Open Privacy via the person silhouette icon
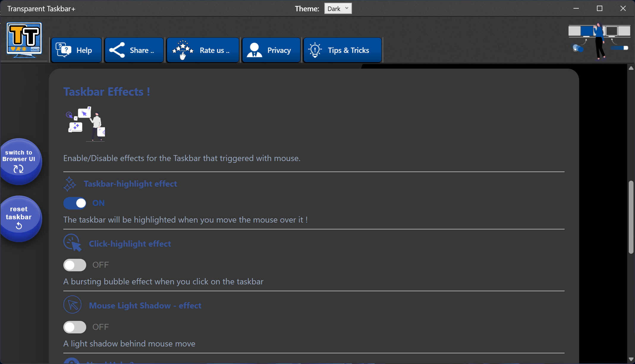Image resolution: width=635 pixels, height=364 pixels. pos(254,49)
